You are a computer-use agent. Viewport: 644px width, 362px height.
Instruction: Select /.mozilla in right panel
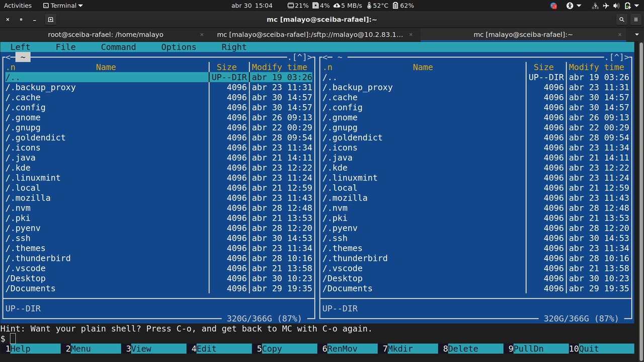[475, 198]
